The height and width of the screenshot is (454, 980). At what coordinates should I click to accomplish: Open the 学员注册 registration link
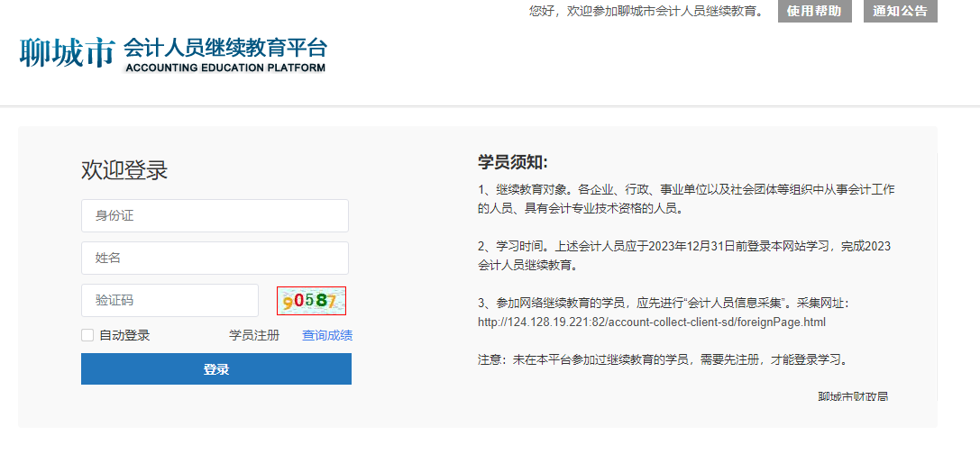(254, 336)
